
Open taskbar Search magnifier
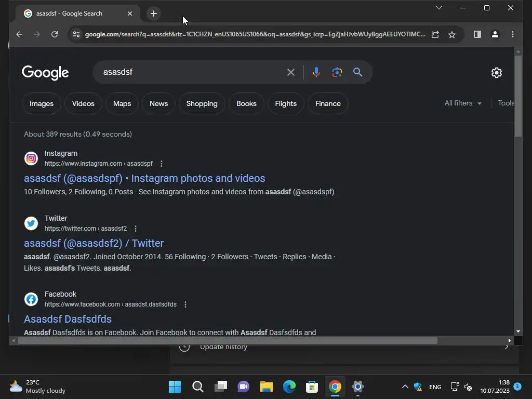(197, 387)
